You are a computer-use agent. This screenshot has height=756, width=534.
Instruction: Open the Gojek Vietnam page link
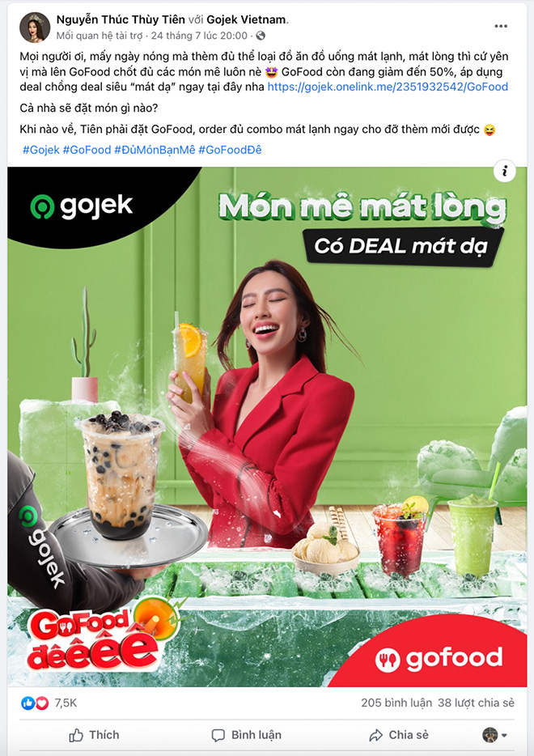click(246, 19)
